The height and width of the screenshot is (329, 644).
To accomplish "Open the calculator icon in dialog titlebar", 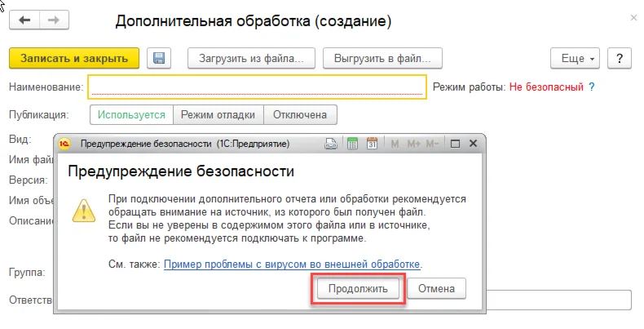I will point(352,144).
